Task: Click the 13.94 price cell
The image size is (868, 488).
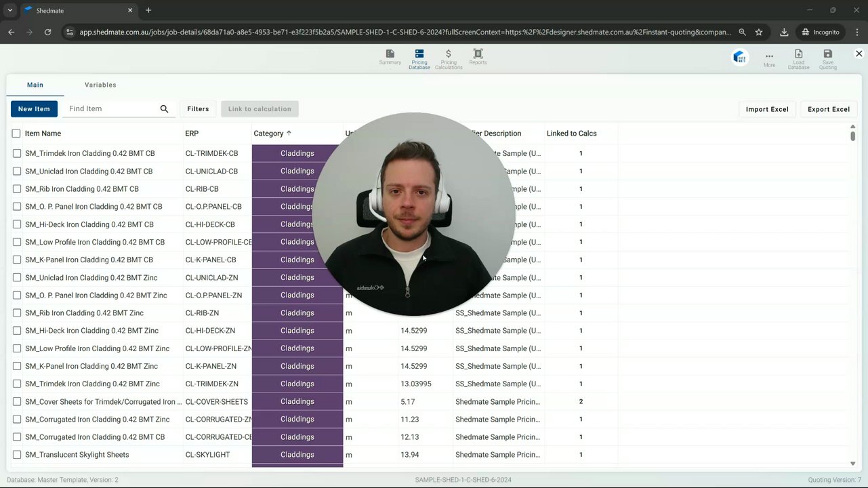Action: tap(410, 455)
